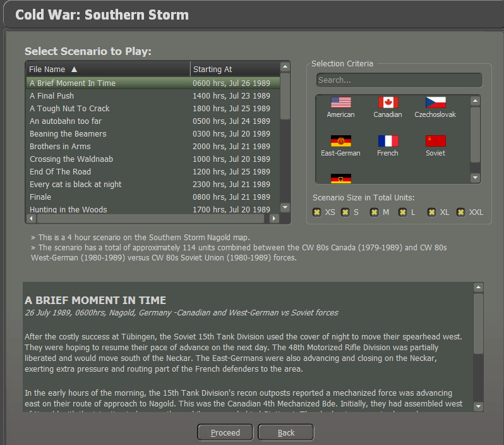Click start time 1400 hrs, Jul 23 1989
Image resolution: width=504 pixels, height=445 pixels.
point(231,96)
